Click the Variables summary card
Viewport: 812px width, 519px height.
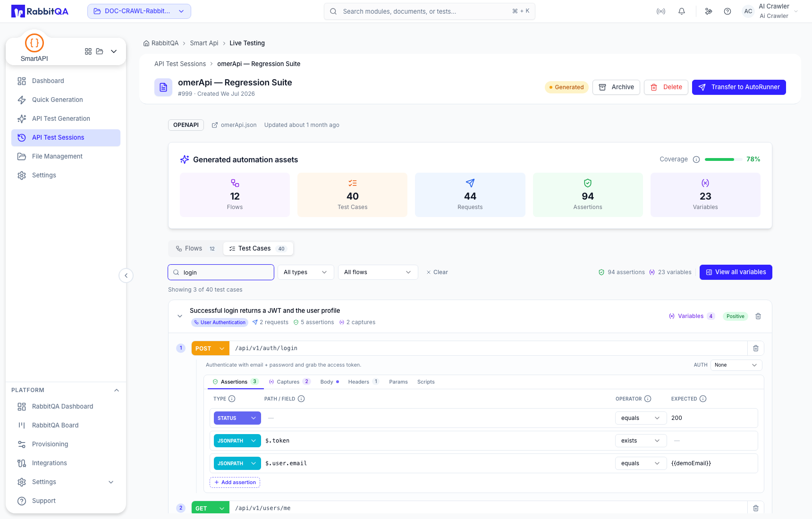click(x=705, y=195)
